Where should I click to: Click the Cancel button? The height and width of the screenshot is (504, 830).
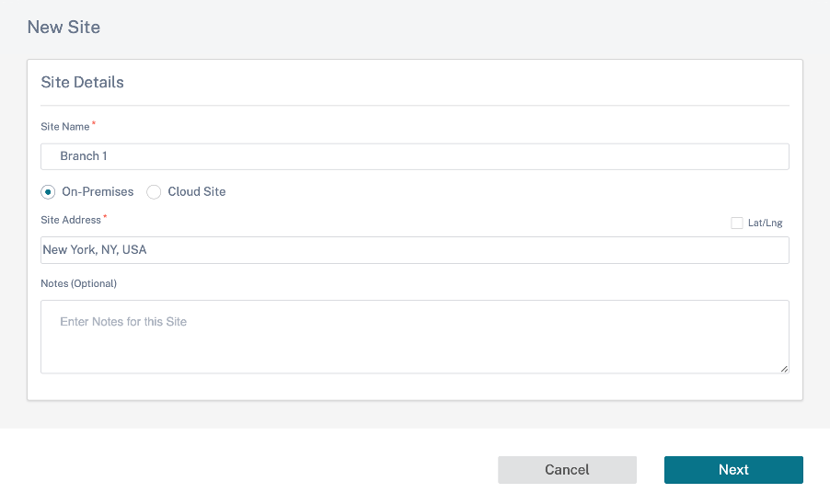tap(567, 470)
